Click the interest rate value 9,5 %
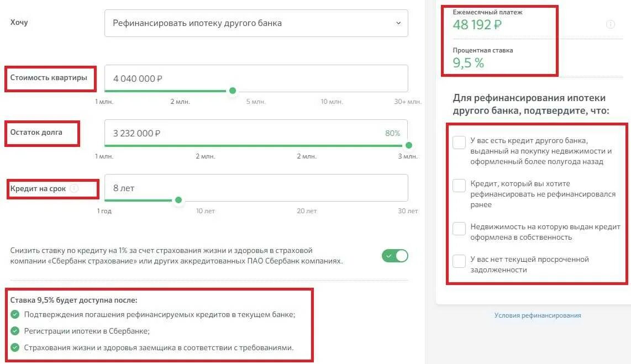The height and width of the screenshot is (364, 631). point(468,63)
